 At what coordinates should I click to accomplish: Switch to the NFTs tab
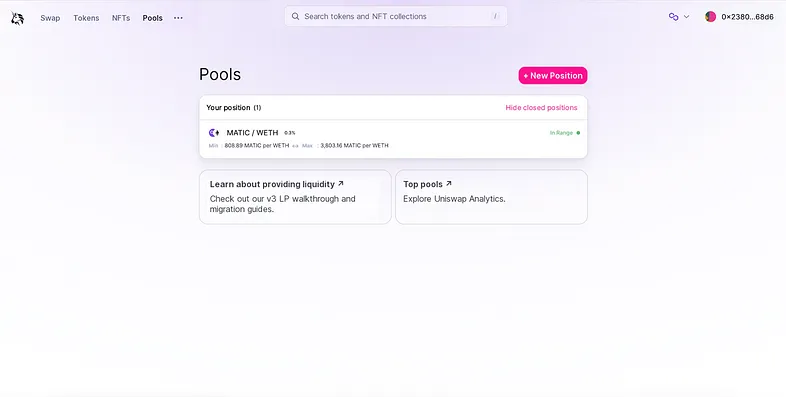coord(121,18)
